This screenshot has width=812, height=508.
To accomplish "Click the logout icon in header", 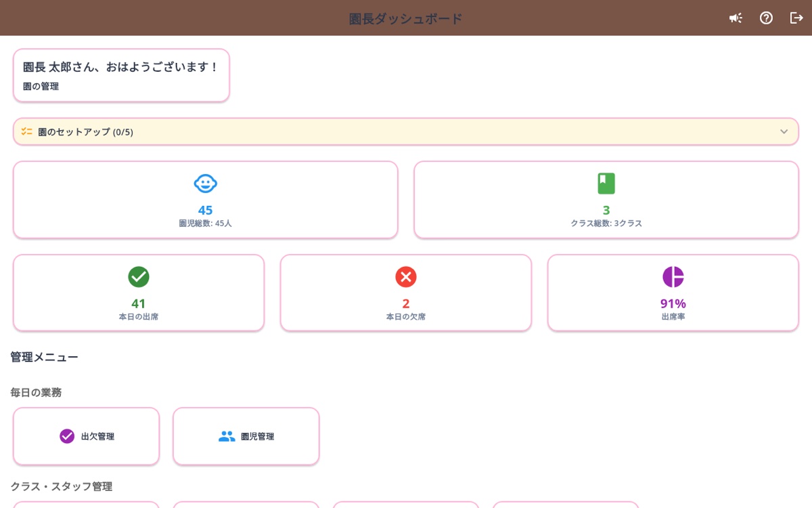I will (x=796, y=18).
